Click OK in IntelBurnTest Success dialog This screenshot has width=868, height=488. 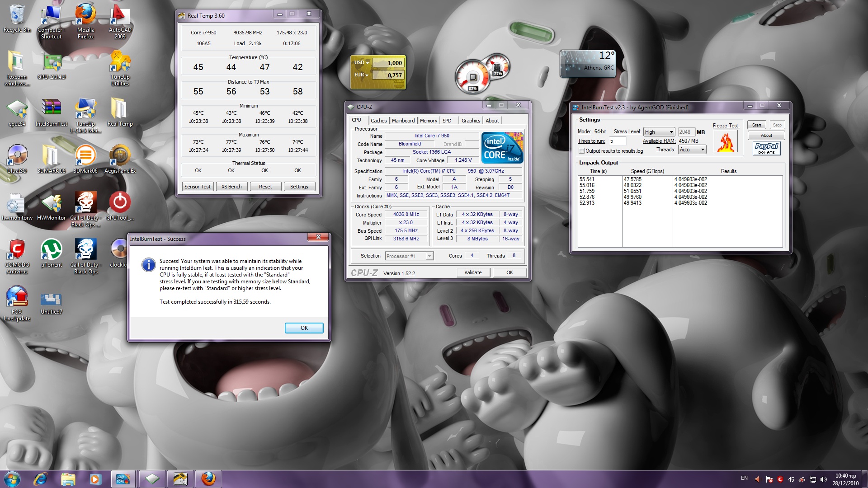click(304, 328)
